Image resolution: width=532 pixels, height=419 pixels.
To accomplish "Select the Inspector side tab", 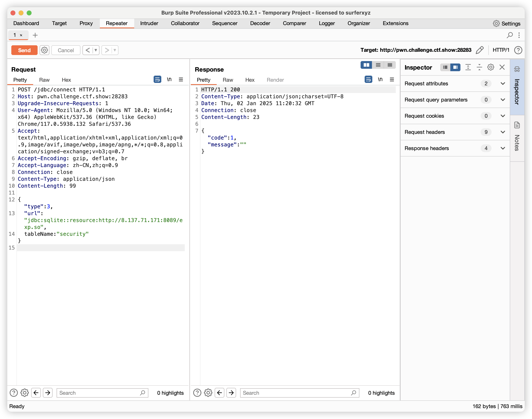I will point(517,87).
